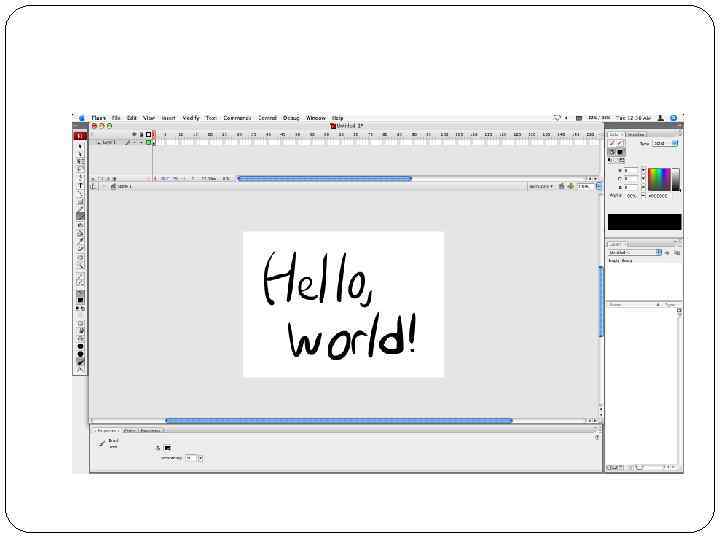Select the Lasso tool
Viewport: 720px width, 540px height.
pyautogui.click(x=80, y=170)
